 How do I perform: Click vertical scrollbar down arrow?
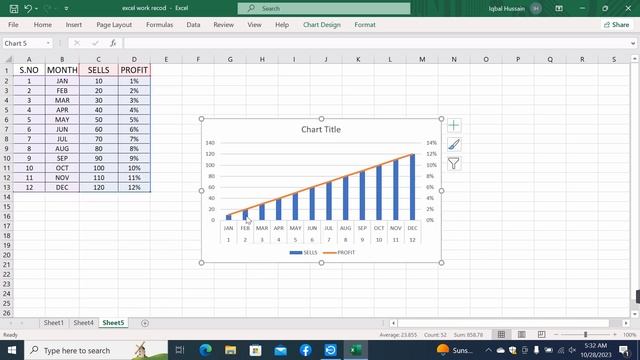click(635, 314)
